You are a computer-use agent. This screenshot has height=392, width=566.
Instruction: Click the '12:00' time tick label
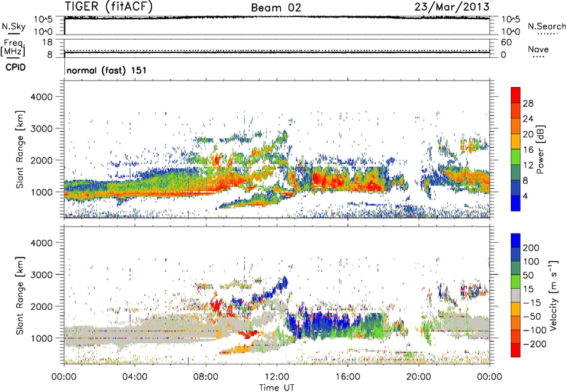[277, 377]
